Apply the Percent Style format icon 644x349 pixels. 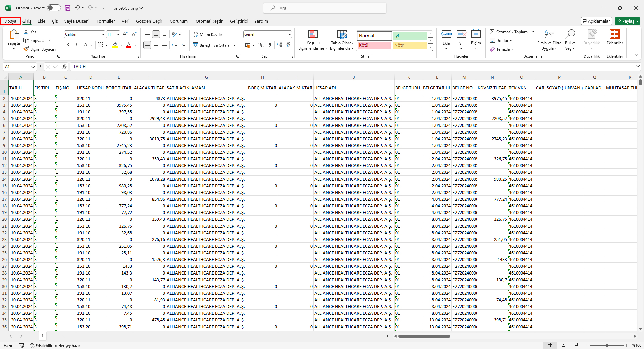(x=261, y=45)
